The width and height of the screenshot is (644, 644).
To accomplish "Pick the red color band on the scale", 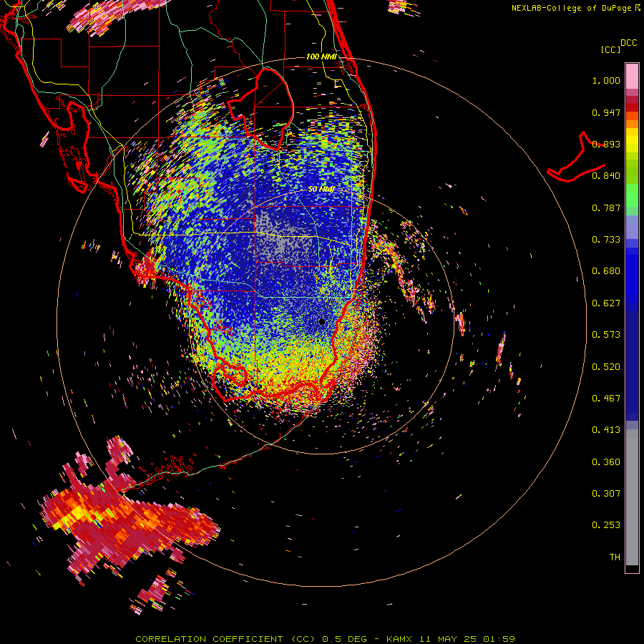I will click(632, 107).
